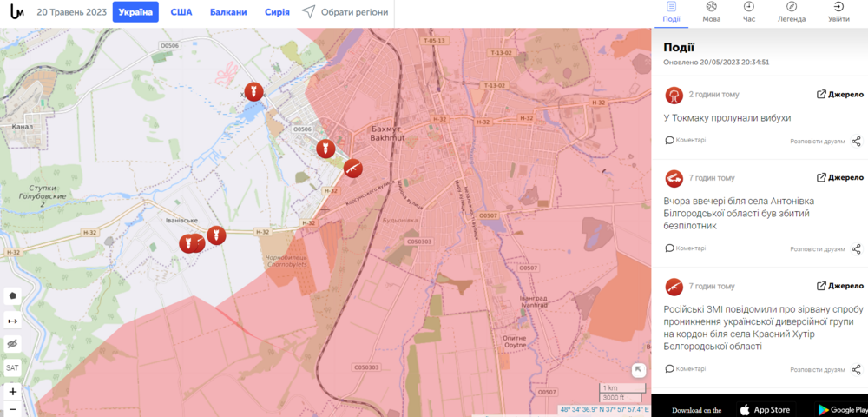Expand the map with the arrow button
The height and width of the screenshot is (417, 868).
638,370
